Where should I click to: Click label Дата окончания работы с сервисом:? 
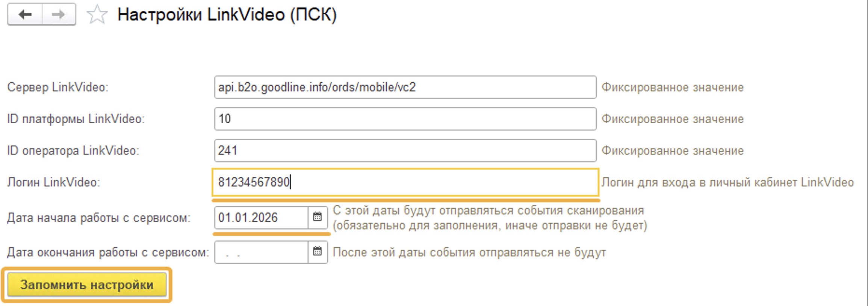(x=108, y=252)
